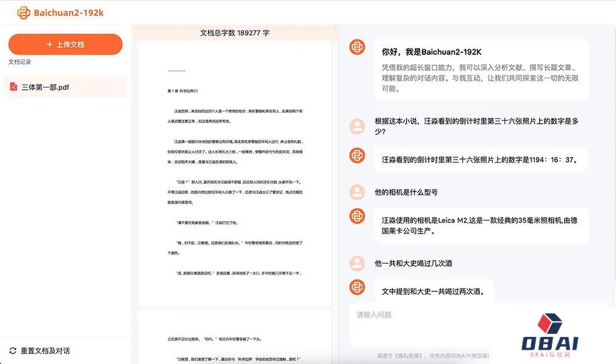Screen dimensions: 616x364
Task: Click the reset refresh icon at bottom left
Action: coord(13,351)
